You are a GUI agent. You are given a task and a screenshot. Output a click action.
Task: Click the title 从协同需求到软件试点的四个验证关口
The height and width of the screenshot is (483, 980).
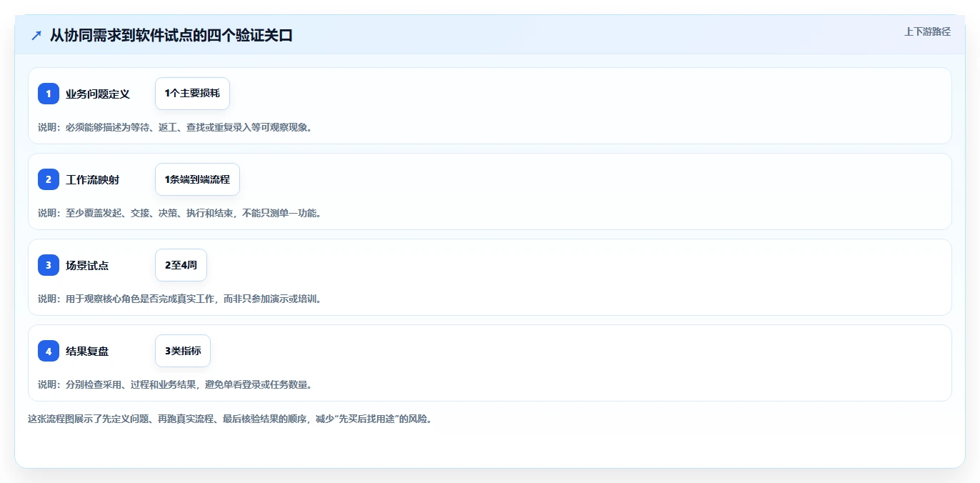pyautogui.click(x=171, y=36)
